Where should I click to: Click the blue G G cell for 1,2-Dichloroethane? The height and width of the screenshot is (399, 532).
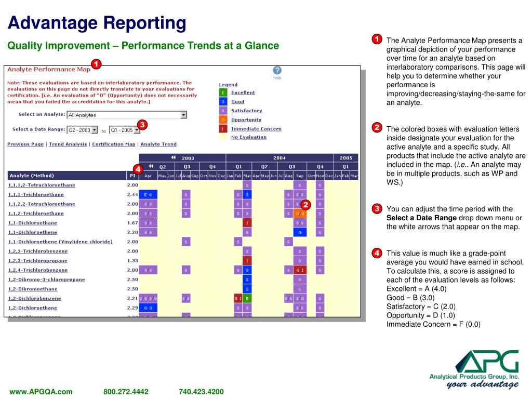pyautogui.click(x=148, y=308)
